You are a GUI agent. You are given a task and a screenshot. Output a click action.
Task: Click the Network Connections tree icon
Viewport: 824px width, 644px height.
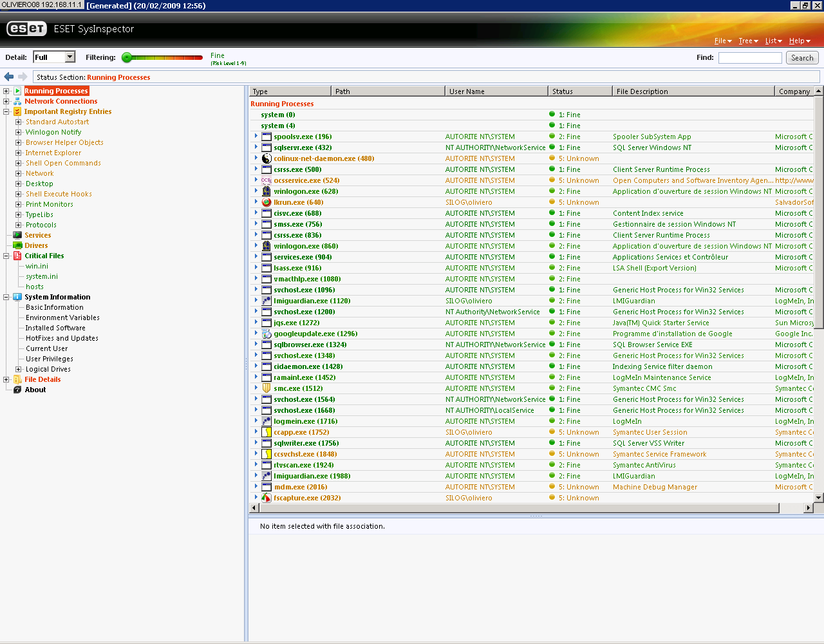[18, 101]
